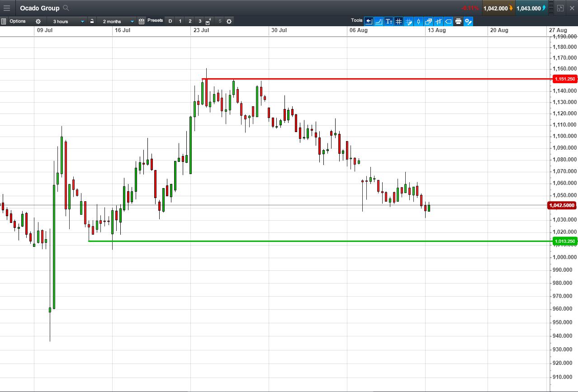
Task: Click the 23 Jul date label
Action: point(201,30)
